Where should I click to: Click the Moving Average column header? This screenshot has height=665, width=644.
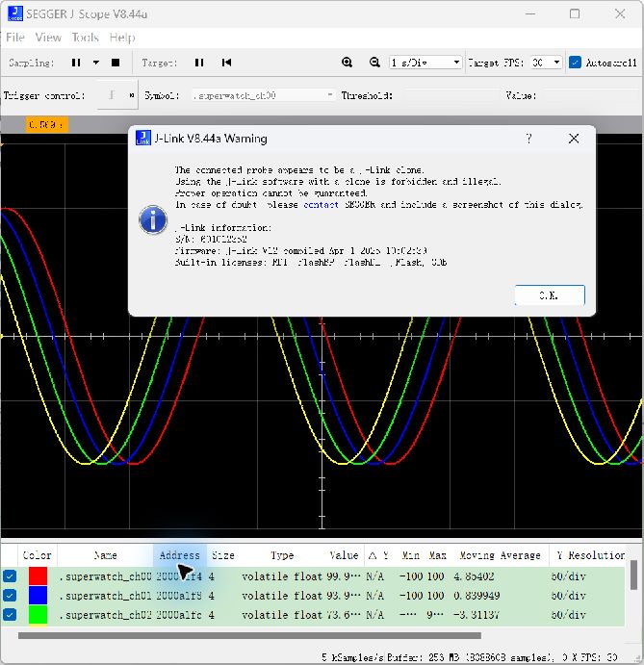pos(500,555)
